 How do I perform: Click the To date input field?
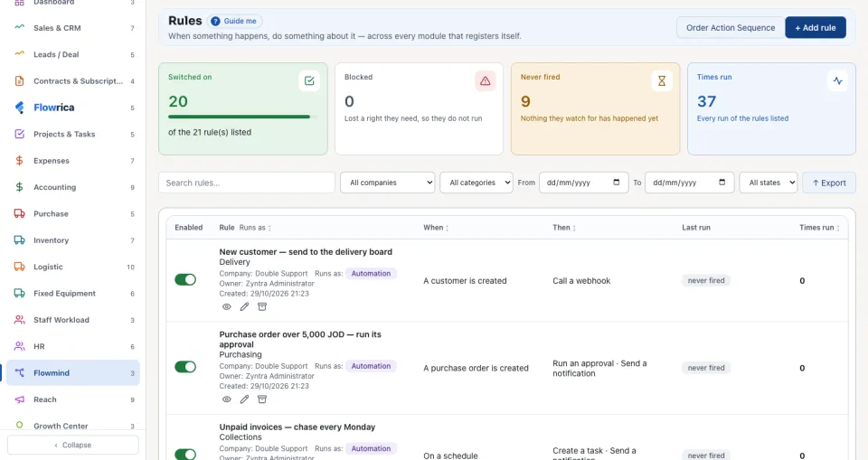(689, 183)
